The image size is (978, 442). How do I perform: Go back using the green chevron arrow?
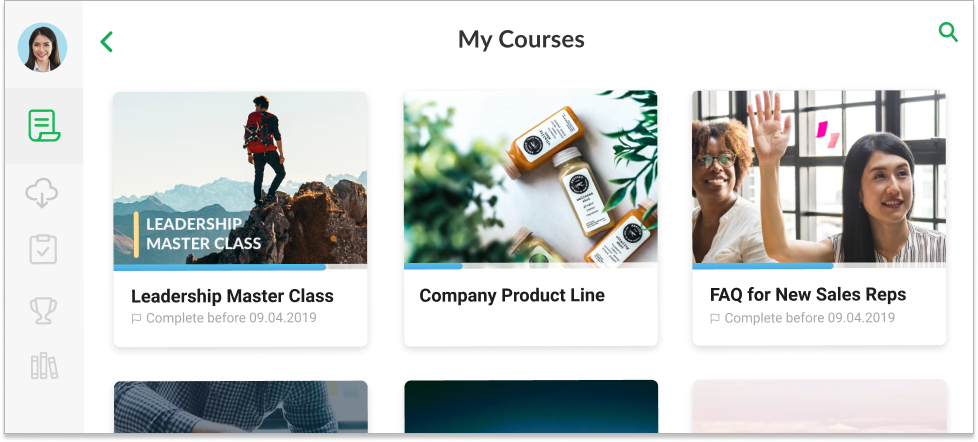[x=107, y=42]
